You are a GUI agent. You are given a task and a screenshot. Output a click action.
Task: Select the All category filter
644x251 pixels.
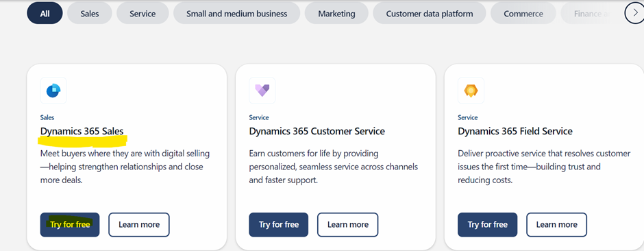click(x=45, y=13)
